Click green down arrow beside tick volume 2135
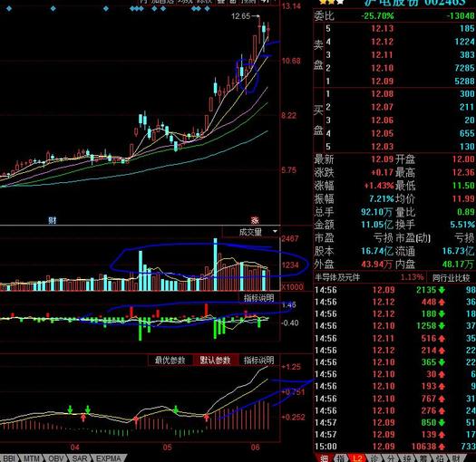This screenshot has width=476, height=462. click(442, 290)
